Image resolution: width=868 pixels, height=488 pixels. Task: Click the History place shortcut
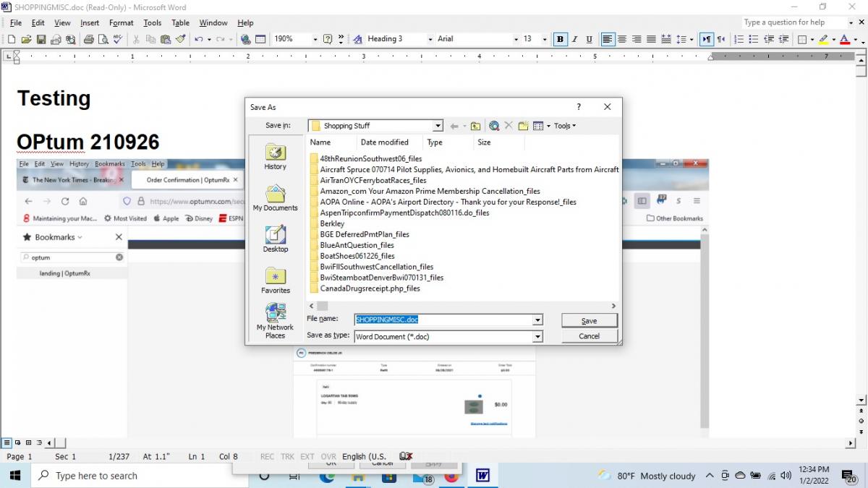click(275, 156)
